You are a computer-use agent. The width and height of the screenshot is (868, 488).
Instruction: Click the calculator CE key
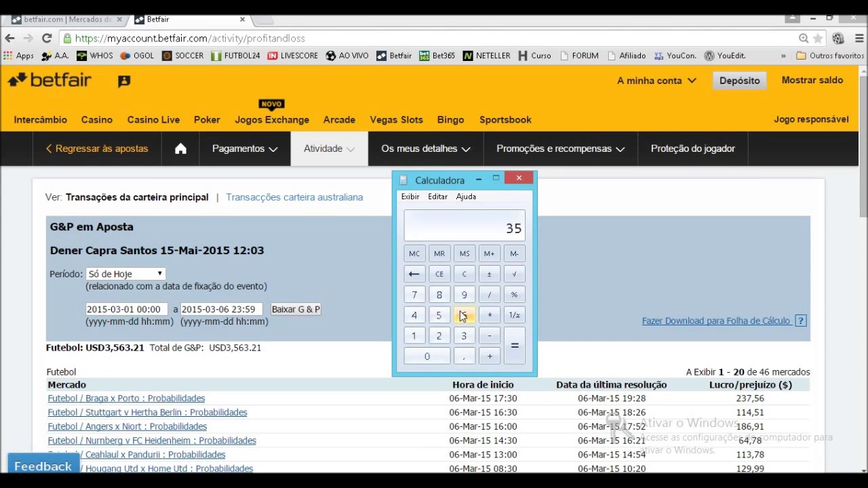click(439, 274)
